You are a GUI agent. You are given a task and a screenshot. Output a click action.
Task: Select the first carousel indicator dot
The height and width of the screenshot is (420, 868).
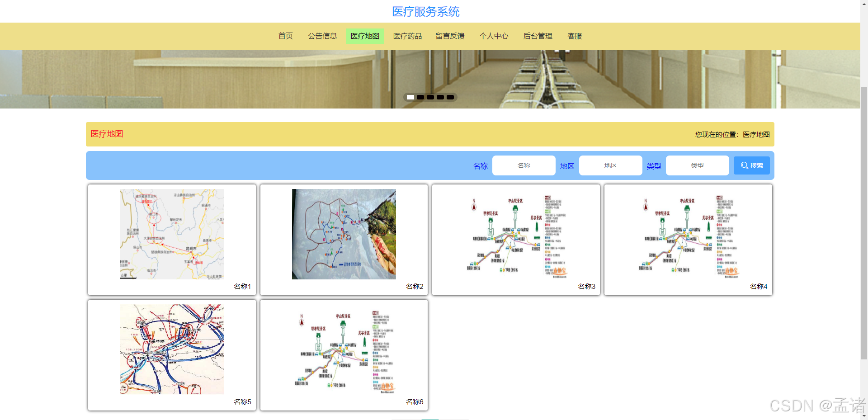(x=410, y=97)
